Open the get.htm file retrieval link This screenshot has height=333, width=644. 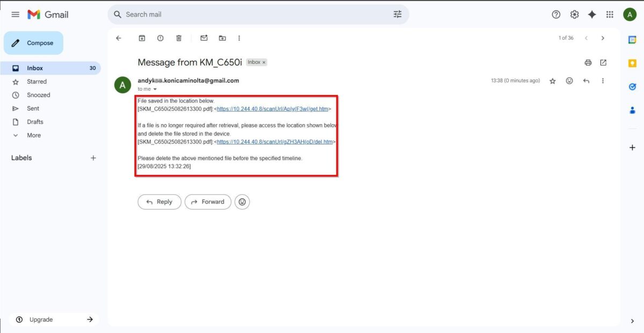(x=272, y=109)
